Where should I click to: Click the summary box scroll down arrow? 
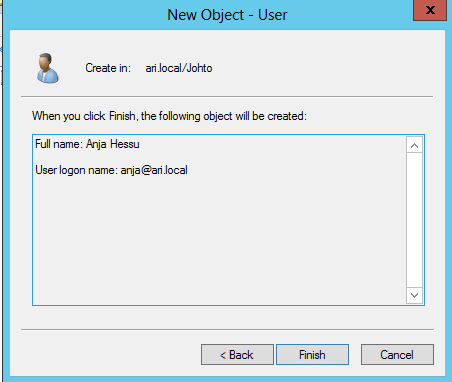click(x=414, y=295)
